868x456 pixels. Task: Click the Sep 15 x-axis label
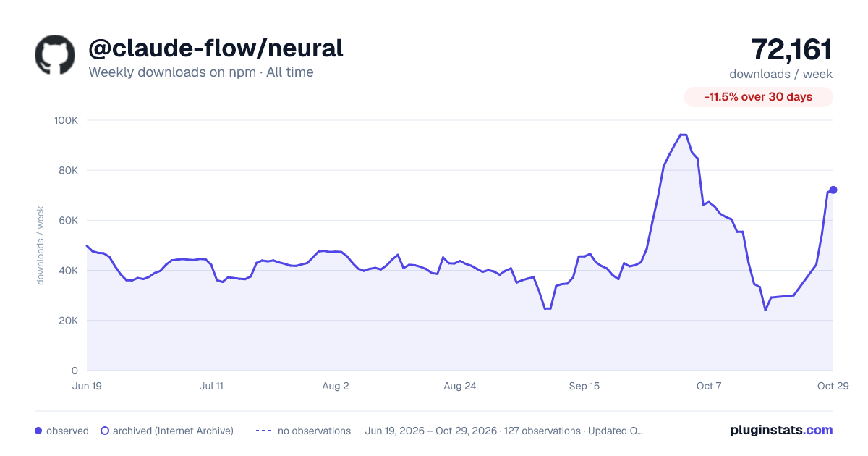[584, 386]
